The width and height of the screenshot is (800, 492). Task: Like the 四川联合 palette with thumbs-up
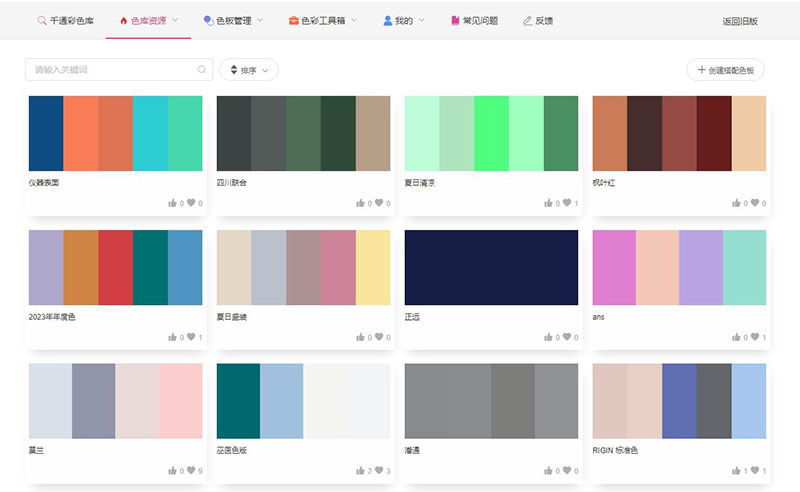[x=360, y=203]
